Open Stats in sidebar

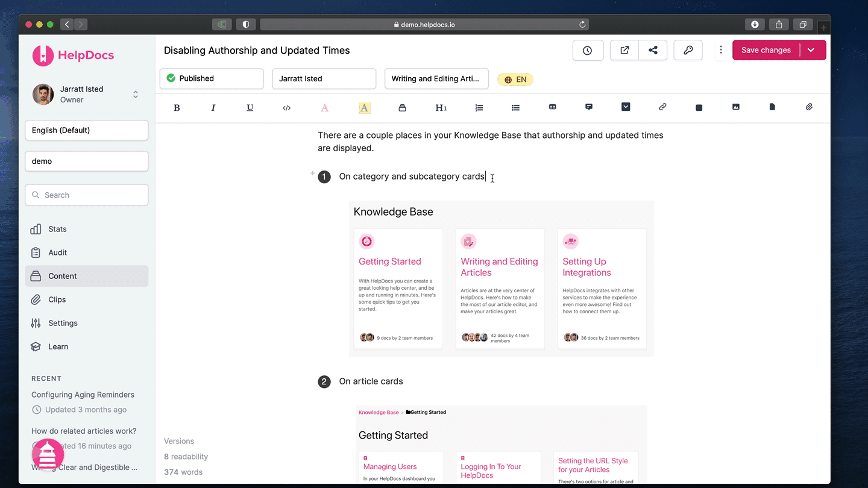87,229
